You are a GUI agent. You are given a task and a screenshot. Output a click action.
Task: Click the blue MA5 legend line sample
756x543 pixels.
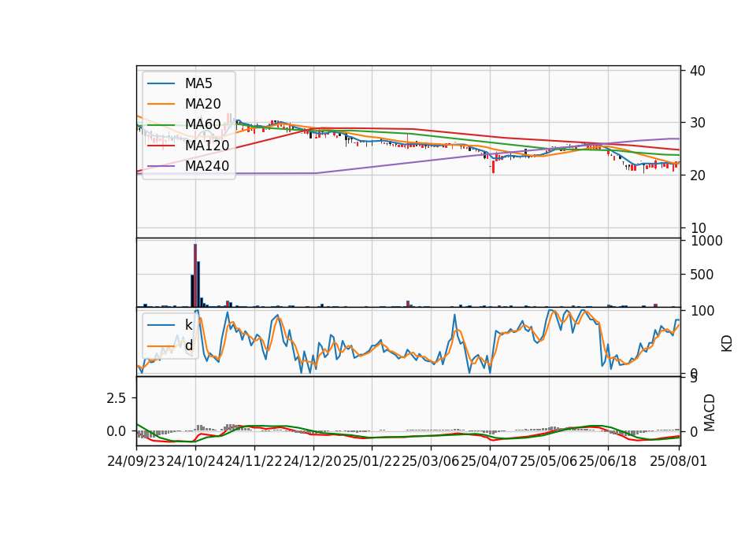pos(161,83)
